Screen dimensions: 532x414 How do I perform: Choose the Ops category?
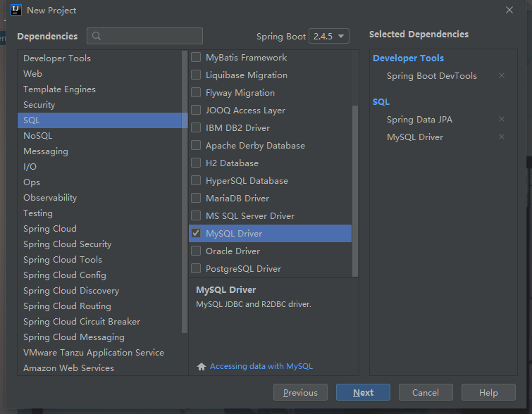tap(100, 182)
